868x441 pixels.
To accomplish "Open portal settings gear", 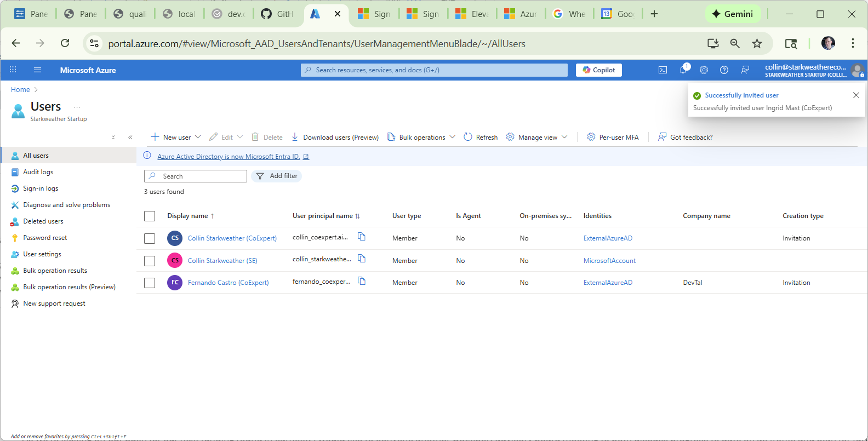I will pos(704,70).
